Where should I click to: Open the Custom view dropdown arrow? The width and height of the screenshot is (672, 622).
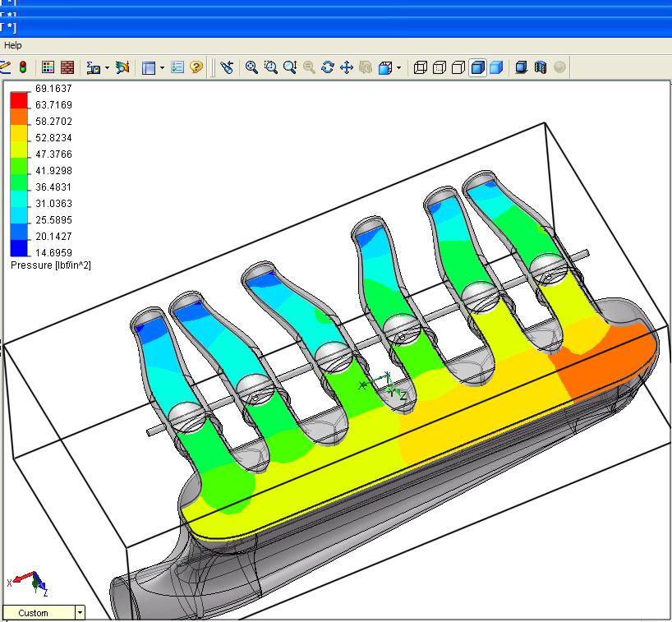(79, 612)
